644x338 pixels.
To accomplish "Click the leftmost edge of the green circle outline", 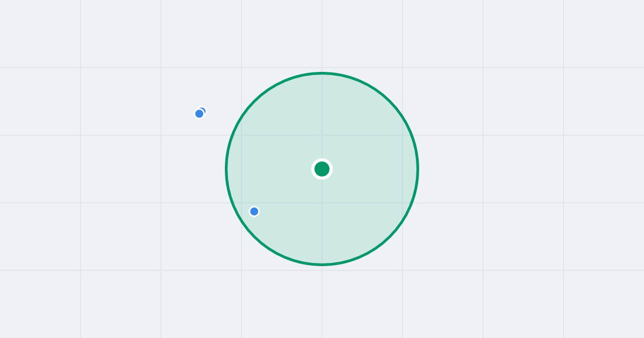I will tap(226, 169).
